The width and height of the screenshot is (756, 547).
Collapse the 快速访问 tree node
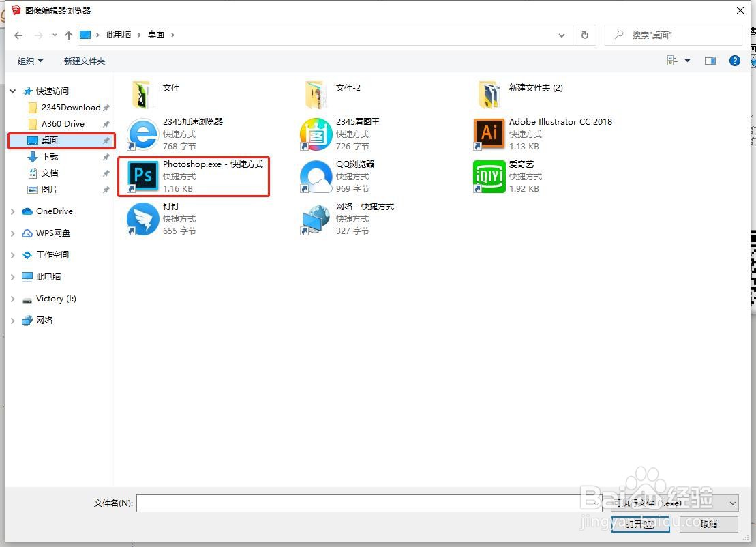point(12,91)
